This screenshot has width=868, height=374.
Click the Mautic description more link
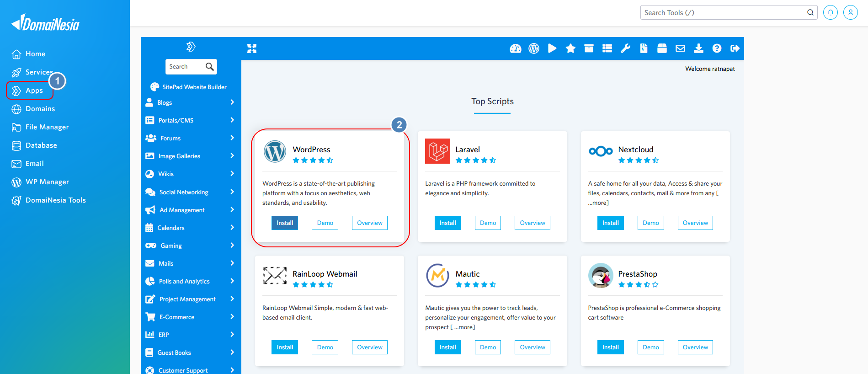(x=463, y=327)
